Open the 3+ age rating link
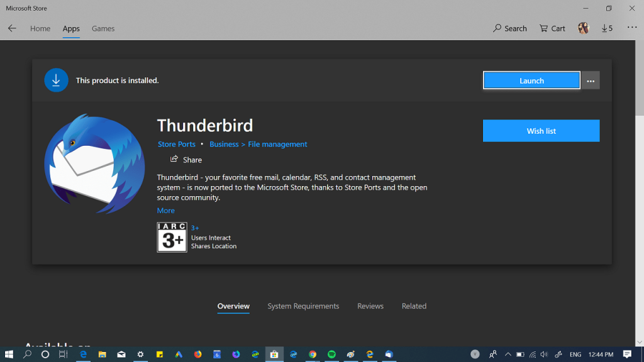Viewport: 644px width, 362px height. pyautogui.click(x=195, y=228)
